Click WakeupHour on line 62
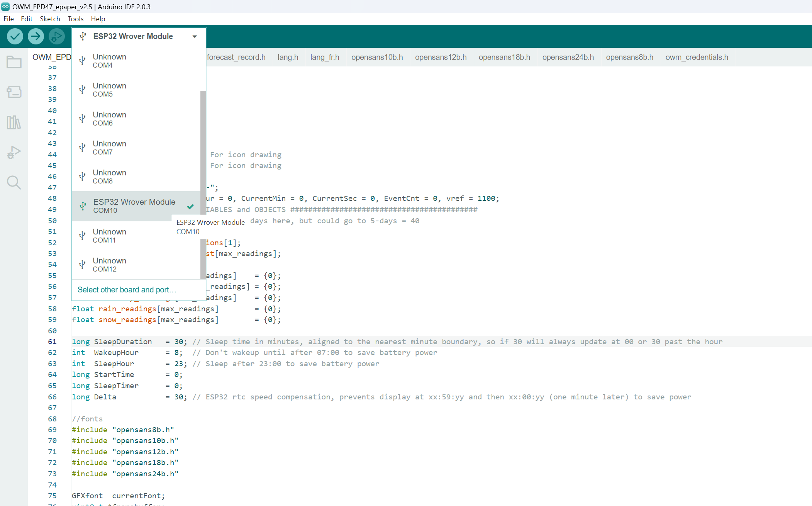The image size is (812, 506). click(x=116, y=352)
